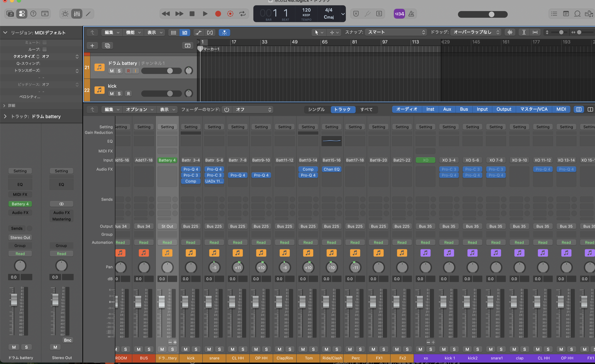Toggle the Aux channel filter
595x364 pixels.
click(x=447, y=109)
